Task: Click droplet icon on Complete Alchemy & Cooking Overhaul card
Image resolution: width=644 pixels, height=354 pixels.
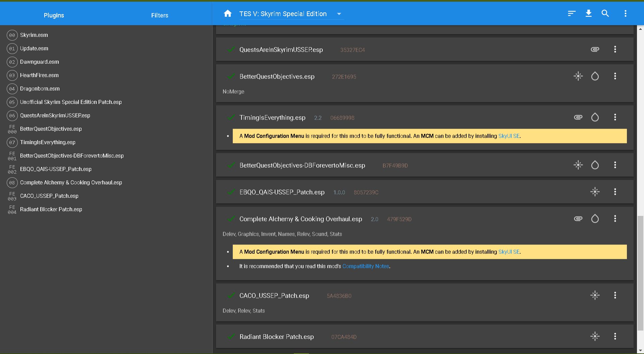Action: (595, 219)
